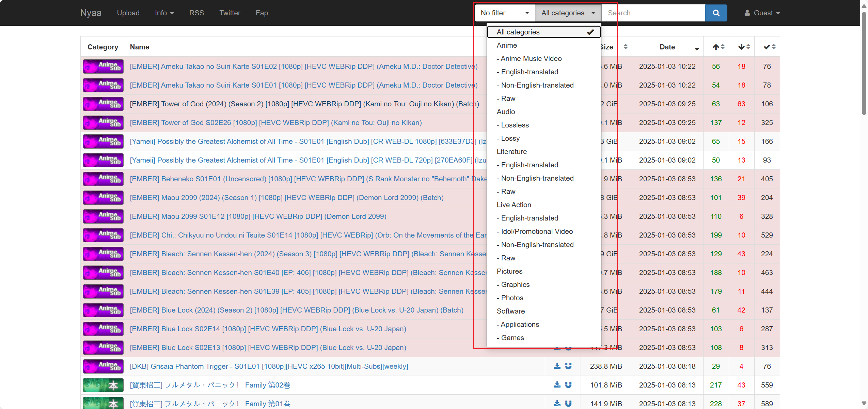The height and width of the screenshot is (409, 868).
Task: Select All categories with checkmark
Action: pos(545,32)
